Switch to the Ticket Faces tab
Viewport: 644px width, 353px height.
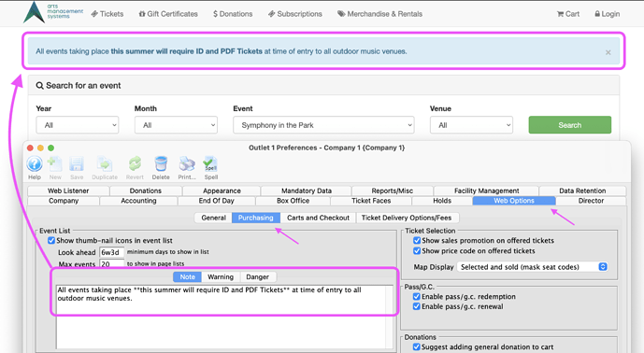click(x=371, y=201)
